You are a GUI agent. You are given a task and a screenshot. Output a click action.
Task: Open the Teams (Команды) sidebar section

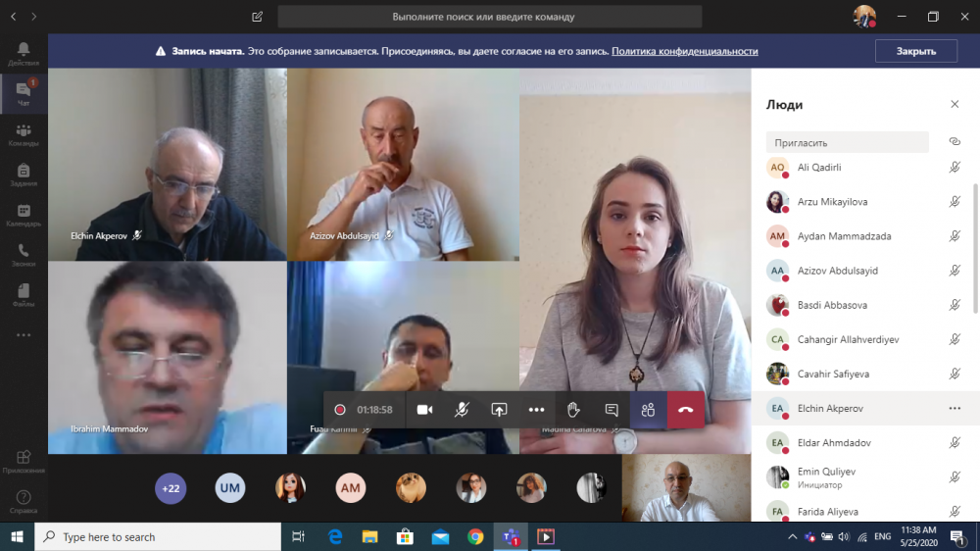tap(24, 133)
